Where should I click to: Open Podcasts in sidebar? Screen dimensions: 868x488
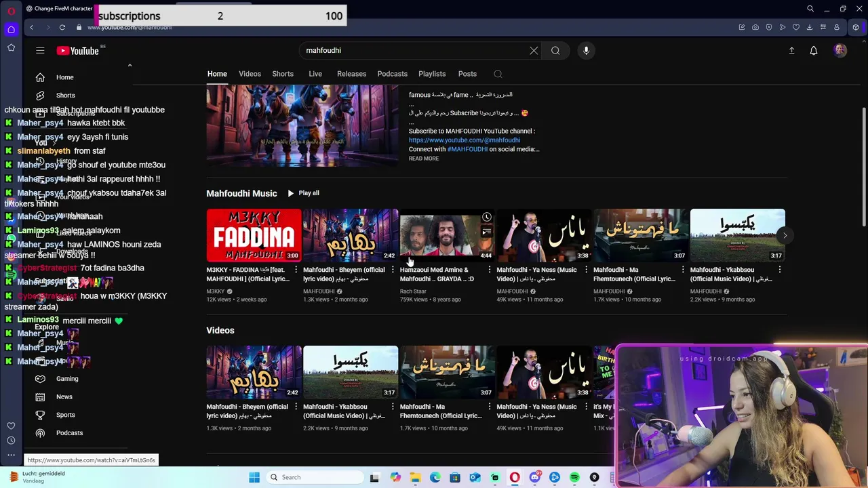coord(69,432)
